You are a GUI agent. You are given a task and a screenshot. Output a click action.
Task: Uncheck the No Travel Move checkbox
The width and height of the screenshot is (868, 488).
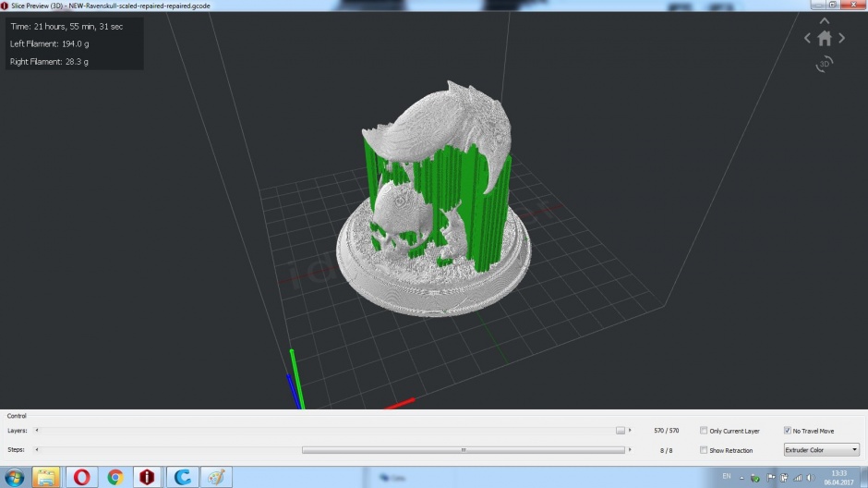[x=787, y=431]
